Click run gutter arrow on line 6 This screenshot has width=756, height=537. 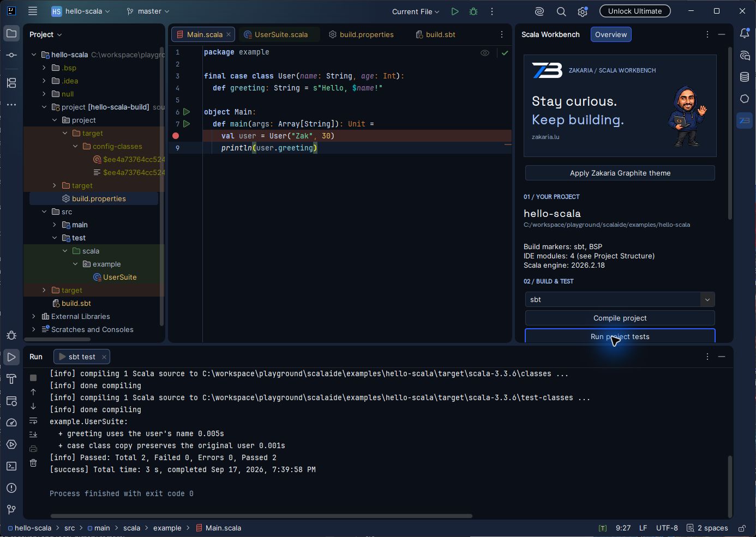[x=187, y=112]
